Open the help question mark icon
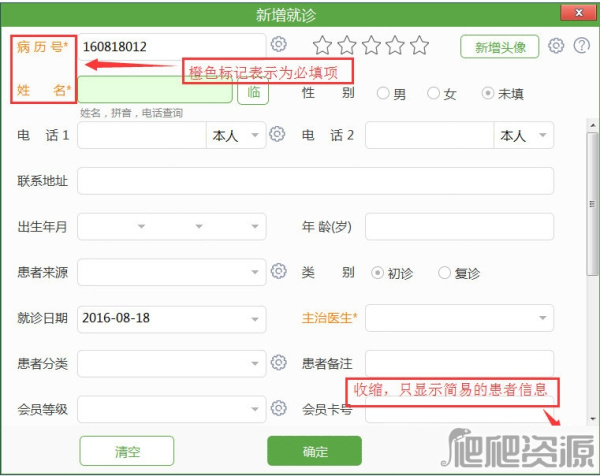Viewport: 600px width, 476px height. 579,46
